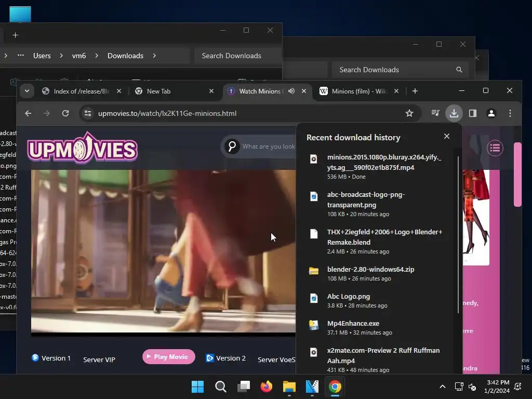Expand chevron after Downloads breadcrumb
This screenshot has height=399, width=532.
pos(154,56)
